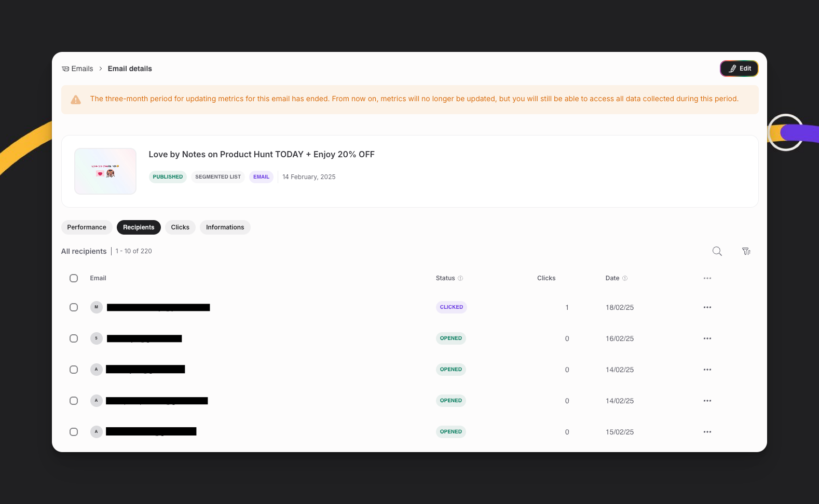The image size is (819, 504).
Task: Switch to the Clicks tab
Action: coord(180,227)
